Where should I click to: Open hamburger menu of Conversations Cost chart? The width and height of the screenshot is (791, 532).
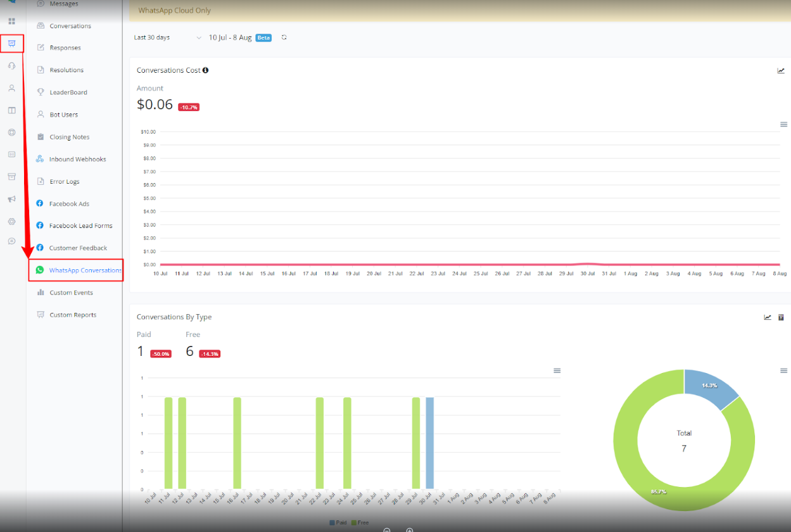point(783,124)
